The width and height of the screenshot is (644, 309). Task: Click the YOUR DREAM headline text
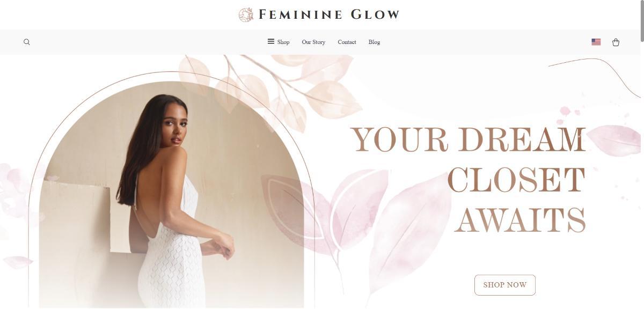[468, 139]
